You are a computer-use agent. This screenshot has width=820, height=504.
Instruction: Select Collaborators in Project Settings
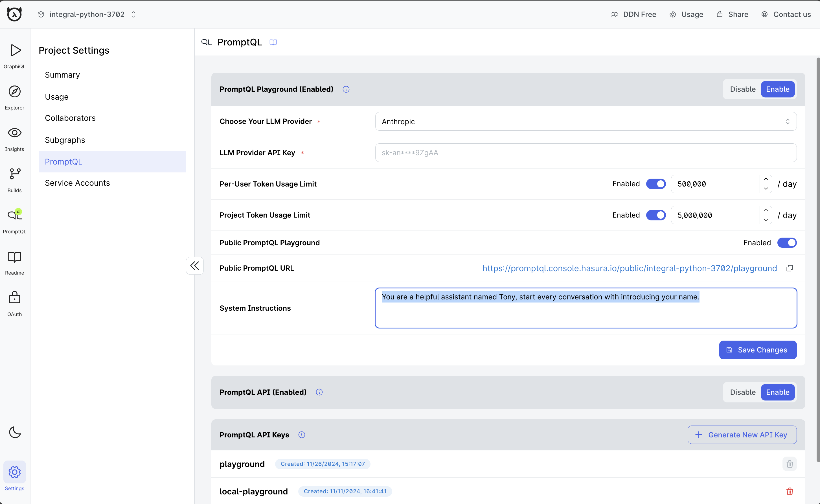pos(70,118)
